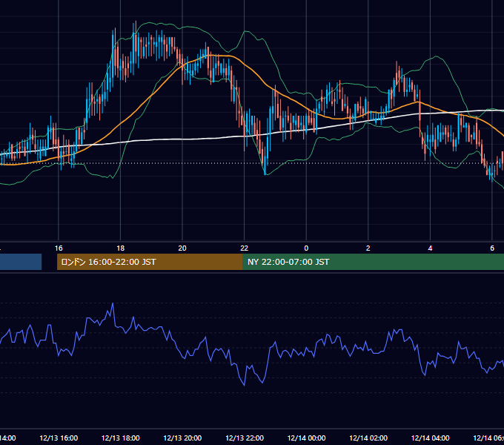The height and width of the screenshot is (445, 504).
Task: Click the 6 hour axis label
Action: point(492,248)
